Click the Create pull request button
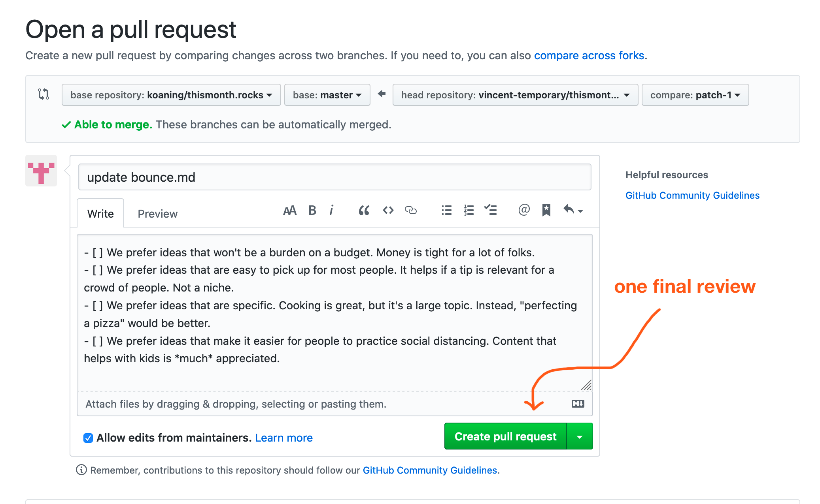The width and height of the screenshot is (820, 504). click(506, 436)
